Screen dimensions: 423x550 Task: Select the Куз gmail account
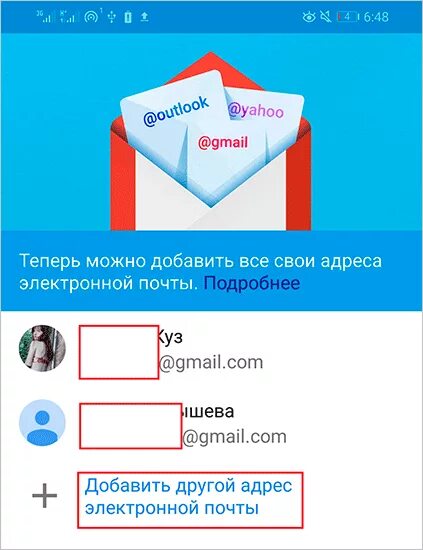212,349
